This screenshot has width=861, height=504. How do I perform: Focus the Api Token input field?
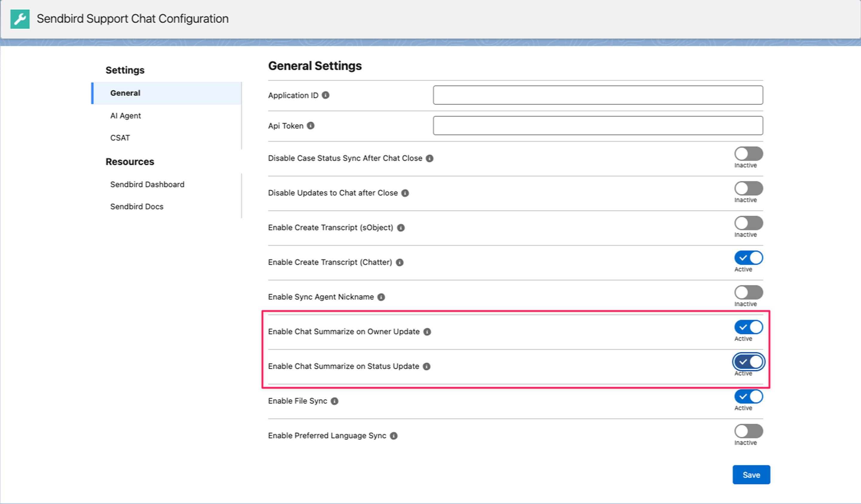coord(598,126)
